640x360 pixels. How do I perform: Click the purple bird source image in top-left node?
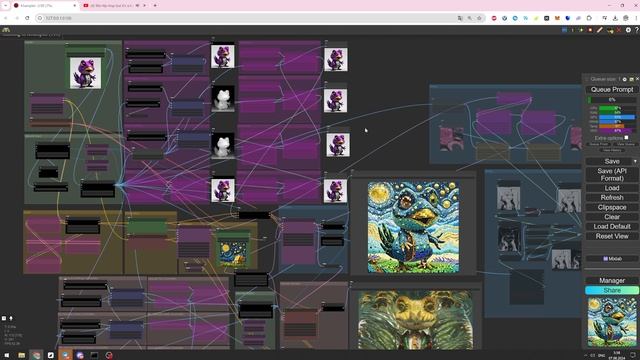point(85,73)
